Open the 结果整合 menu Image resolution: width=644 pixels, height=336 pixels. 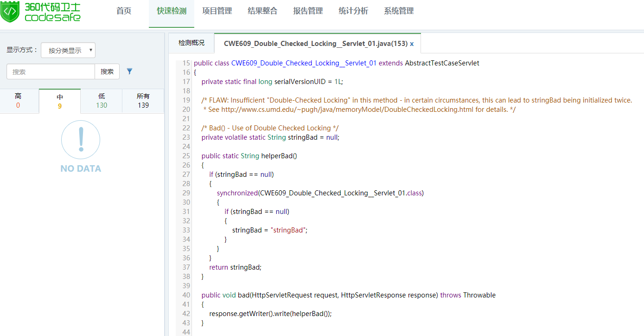[x=262, y=11]
